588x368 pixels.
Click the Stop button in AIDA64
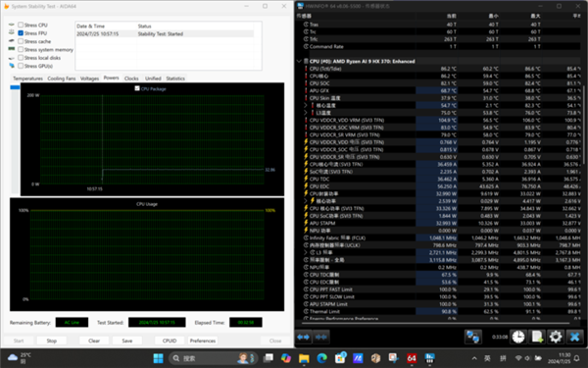(x=52, y=341)
